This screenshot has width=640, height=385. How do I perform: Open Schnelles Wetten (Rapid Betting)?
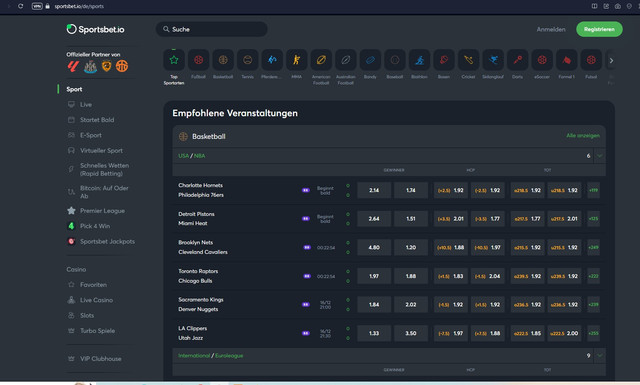[104, 169]
